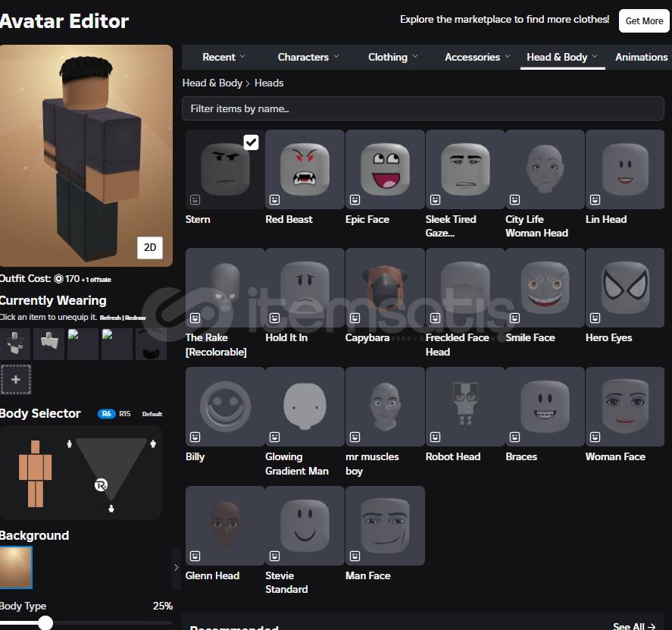
Task: Click face badge on Glenn Head card
Action: pyautogui.click(x=195, y=556)
